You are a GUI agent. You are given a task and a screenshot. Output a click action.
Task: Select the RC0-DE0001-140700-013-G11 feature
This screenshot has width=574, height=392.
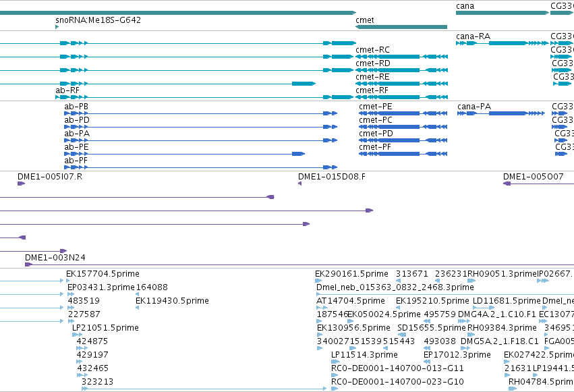(x=335, y=375)
